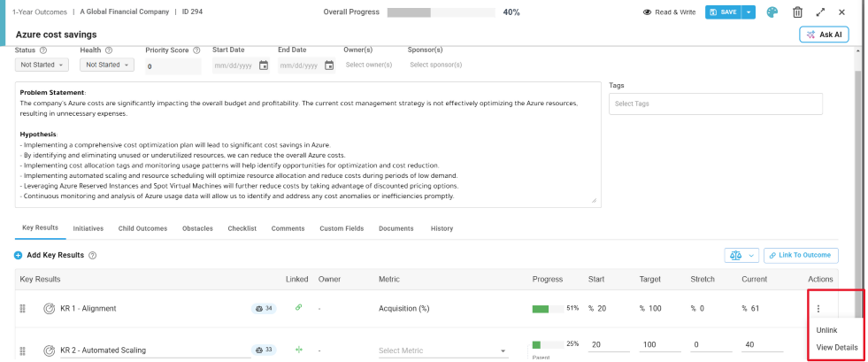Click the KR 1 drag handle icon

[23, 309]
